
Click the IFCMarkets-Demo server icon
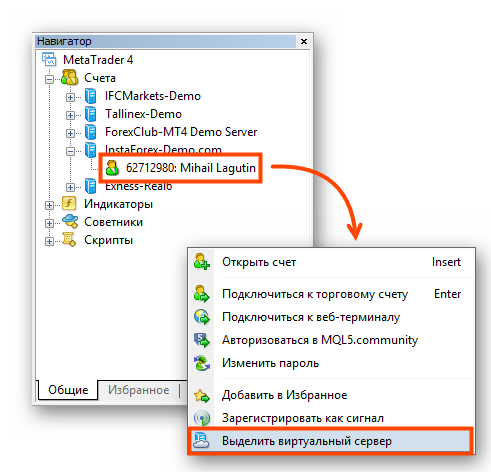(x=90, y=96)
